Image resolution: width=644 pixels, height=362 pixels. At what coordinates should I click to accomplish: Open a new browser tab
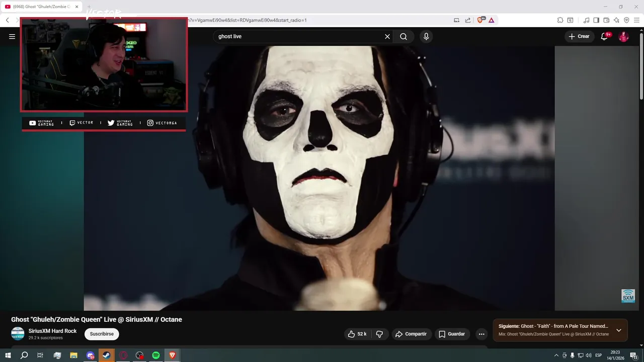pyautogui.click(x=89, y=7)
